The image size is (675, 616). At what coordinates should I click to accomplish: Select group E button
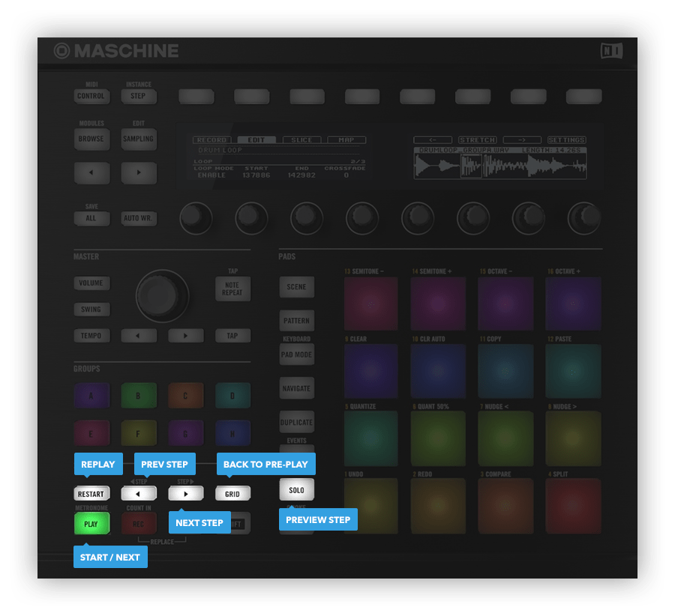click(91, 433)
